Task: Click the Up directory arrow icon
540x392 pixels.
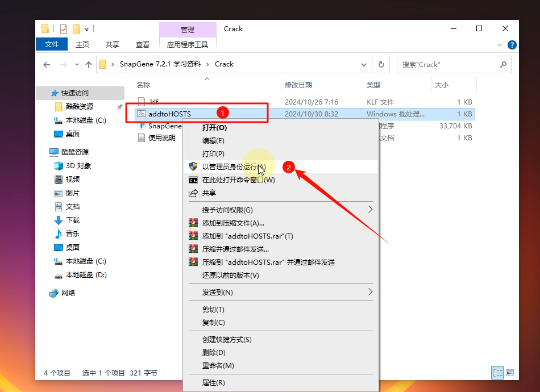Action: (x=88, y=64)
